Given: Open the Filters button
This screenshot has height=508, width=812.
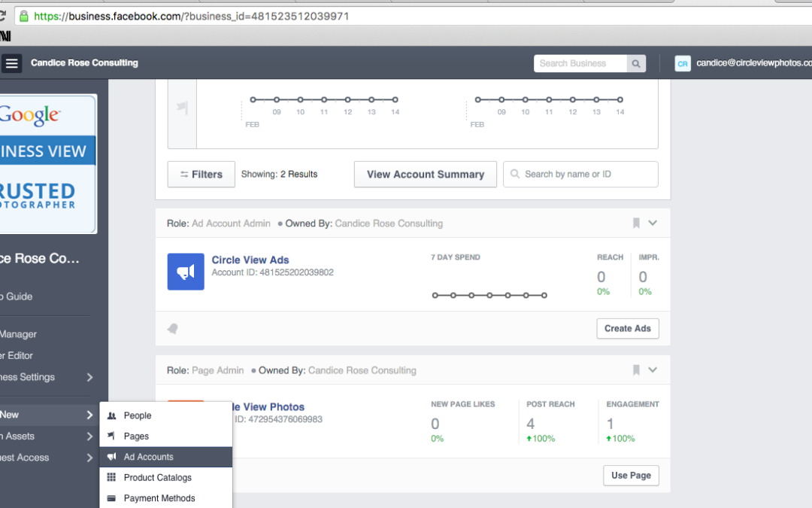Looking at the screenshot, I should click(201, 174).
